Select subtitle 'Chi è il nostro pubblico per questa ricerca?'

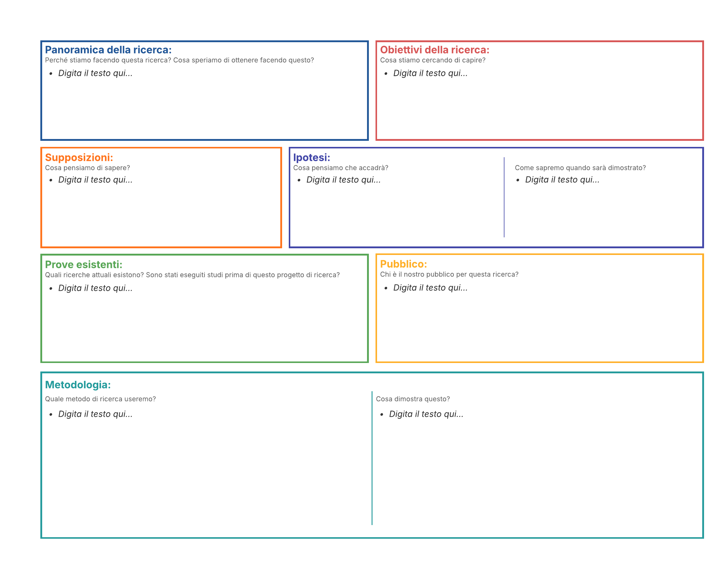click(449, 274)
